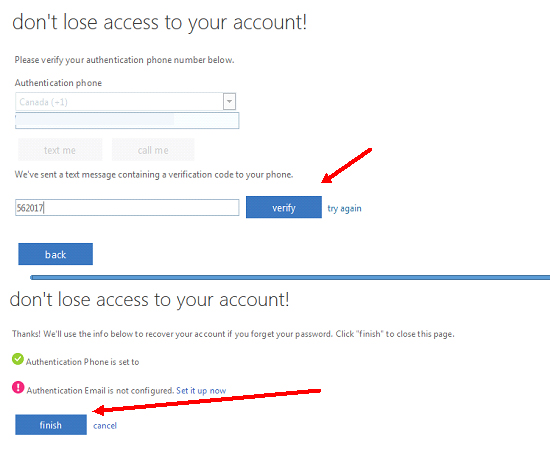Click the cancel link beside finish
550x450 pixels.
coord(105,425)
